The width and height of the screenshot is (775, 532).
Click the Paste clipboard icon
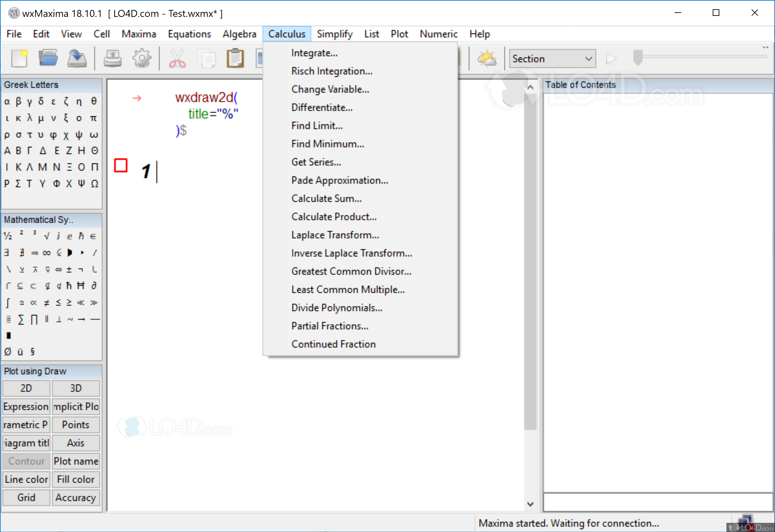pyautogui.click(x=235, y=58)
